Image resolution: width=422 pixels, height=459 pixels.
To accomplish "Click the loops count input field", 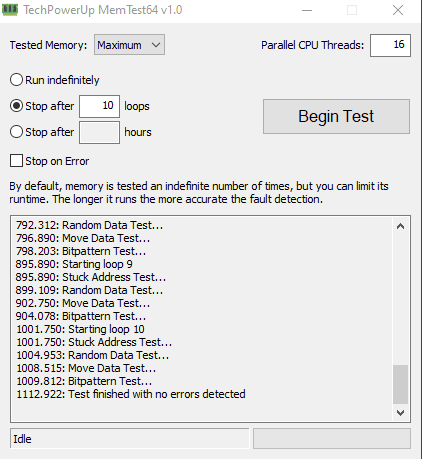I will tap(99, 106).
